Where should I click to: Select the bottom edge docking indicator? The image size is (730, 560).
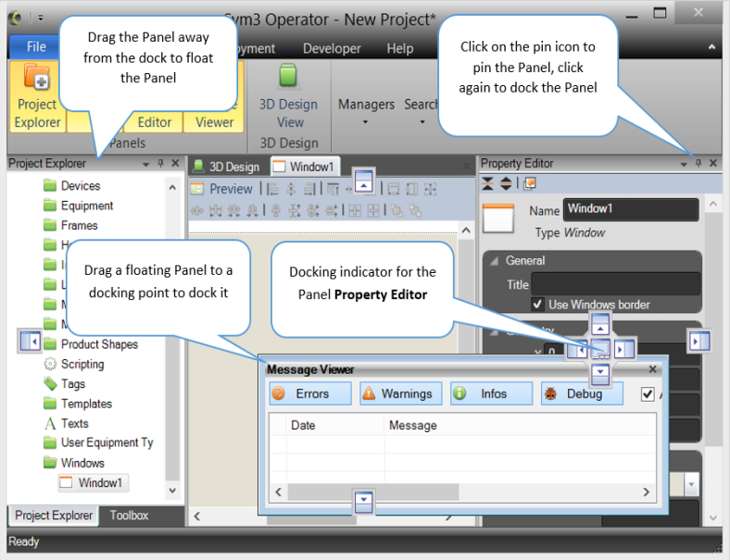point(363,503)
